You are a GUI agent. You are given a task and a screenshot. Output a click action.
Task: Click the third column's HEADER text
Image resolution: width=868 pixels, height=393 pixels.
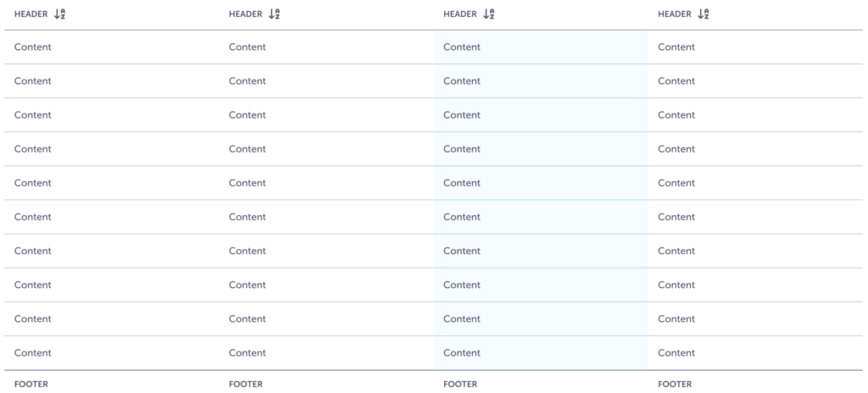coord(459,14)
